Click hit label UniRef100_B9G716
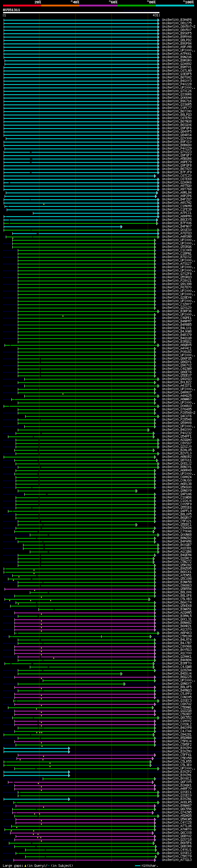 point(177,101)
